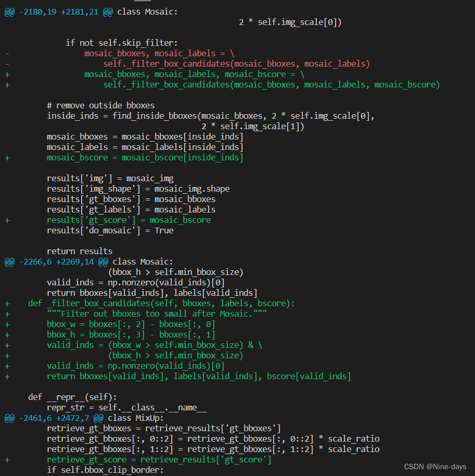Click the comment remove outside bboxes
Image resolution: width=475 pixels, height=476 pixels.
(x=101, y=105)
